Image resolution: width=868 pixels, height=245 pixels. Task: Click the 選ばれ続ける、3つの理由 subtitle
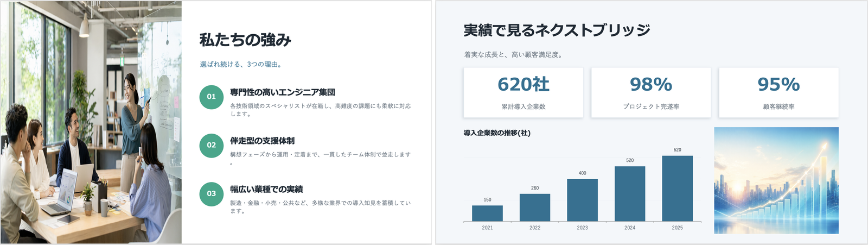click(x=240, y=64)
